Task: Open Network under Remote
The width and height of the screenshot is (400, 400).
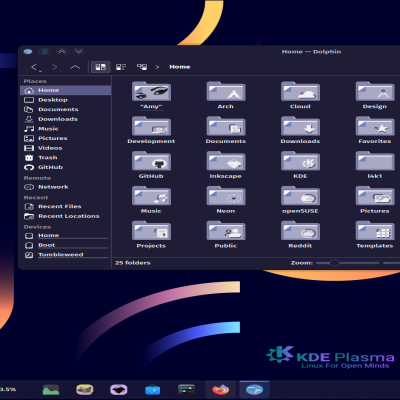Action: (65, 187)
